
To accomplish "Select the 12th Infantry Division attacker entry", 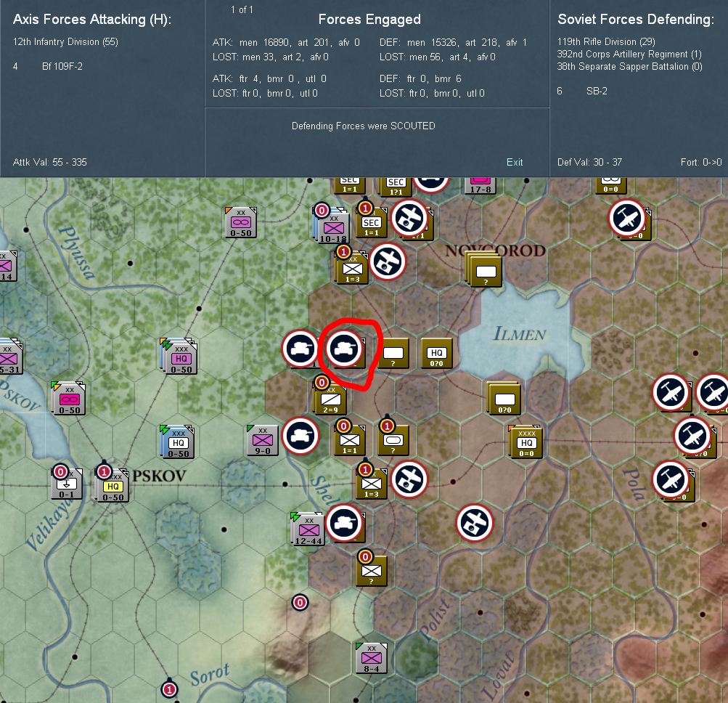I will click(65, 42).
